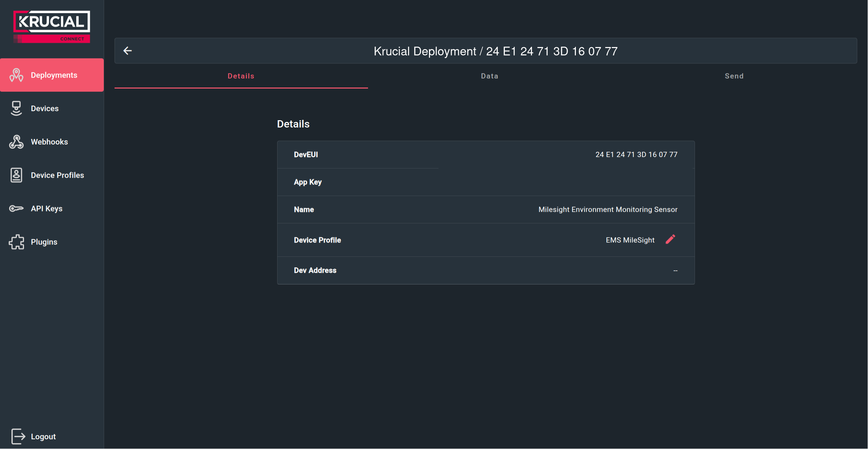Go to Device Profiles menu item
Screen dimensions: 868x449
(57, 175)
